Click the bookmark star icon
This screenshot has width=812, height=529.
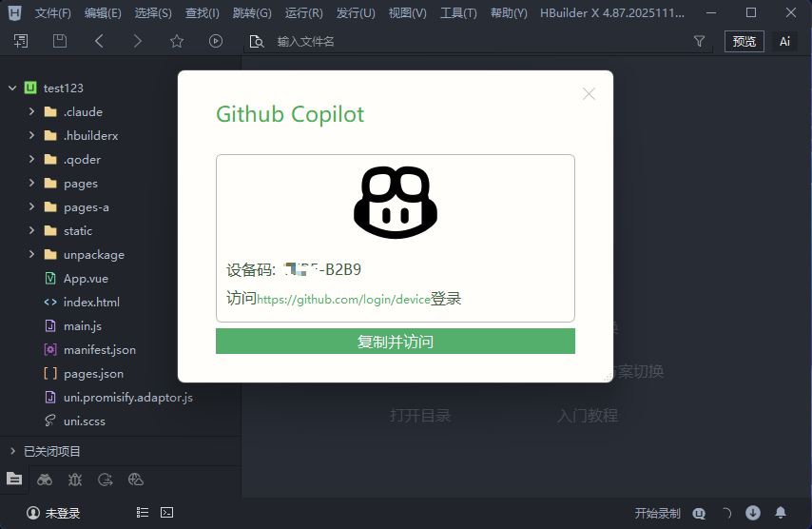(x=176, y=41)
